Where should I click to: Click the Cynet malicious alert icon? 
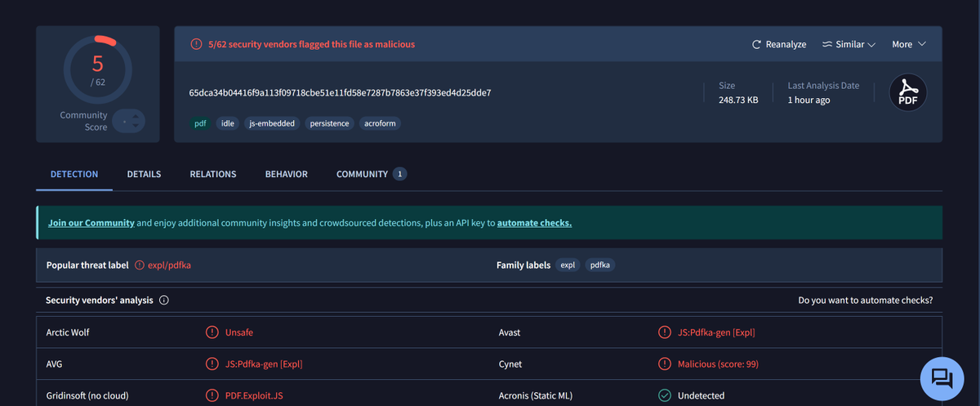pyautogui.click(x=664, y=364)
